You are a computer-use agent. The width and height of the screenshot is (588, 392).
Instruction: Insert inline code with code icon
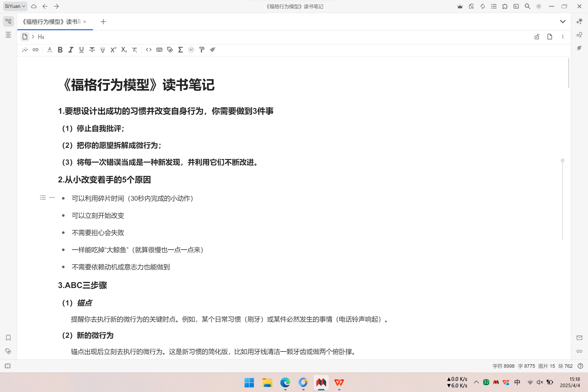(149, 50)
